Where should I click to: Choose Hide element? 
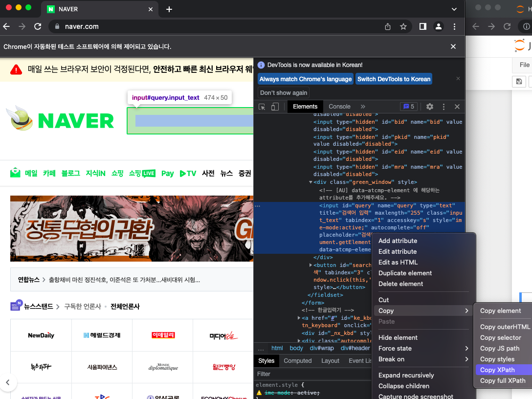[423, 337]
